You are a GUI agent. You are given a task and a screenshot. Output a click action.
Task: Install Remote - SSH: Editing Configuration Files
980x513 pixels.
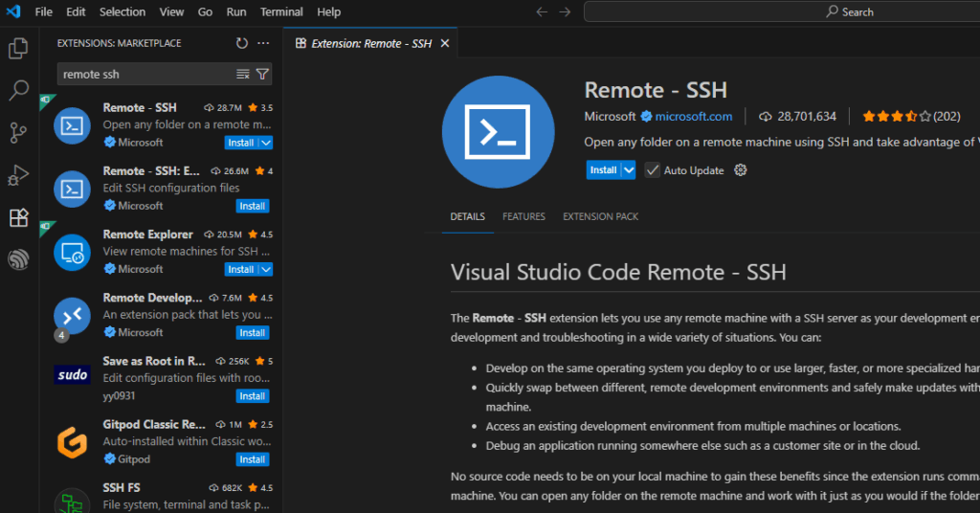(253, 206)
